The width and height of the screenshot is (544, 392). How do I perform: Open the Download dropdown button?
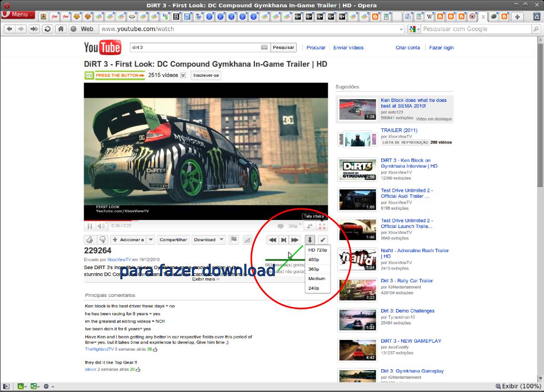click(x=209, y=239)
